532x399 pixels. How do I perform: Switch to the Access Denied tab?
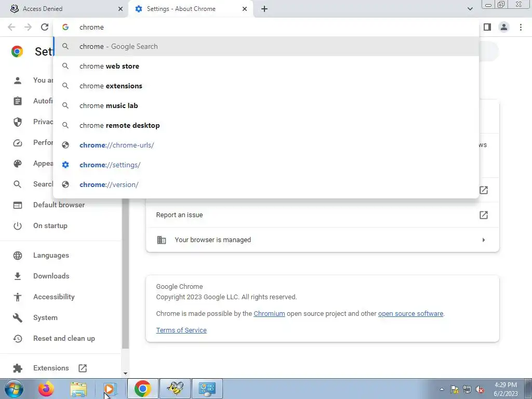point(64,9)
